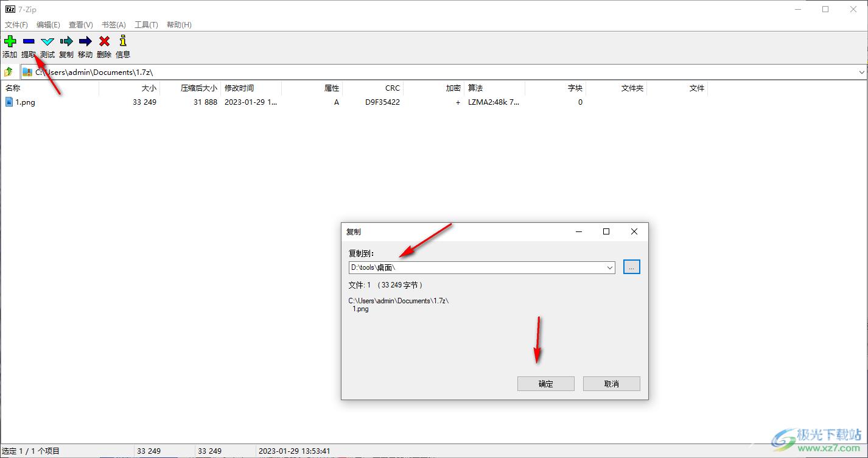Confirm with the 确定 button

click(x=546, y=384)
